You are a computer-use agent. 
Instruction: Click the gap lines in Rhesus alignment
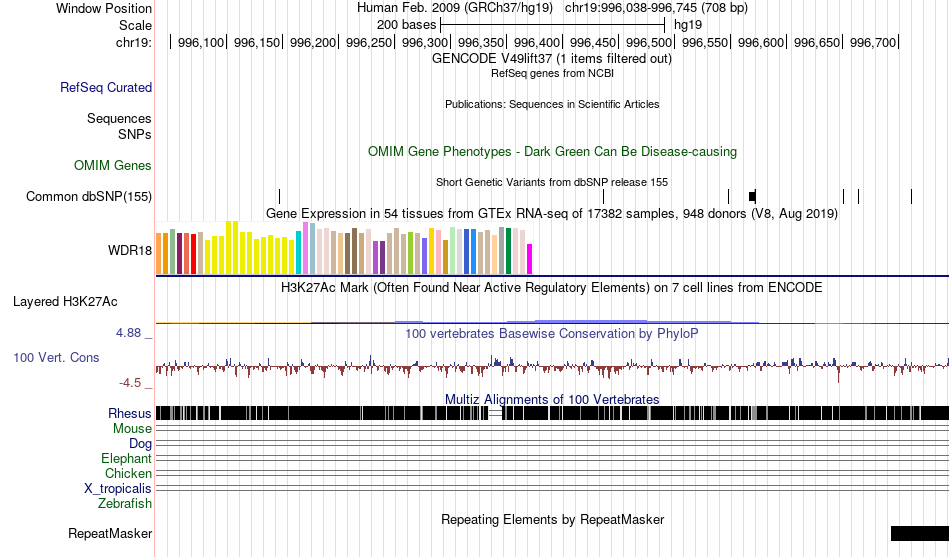496,413
